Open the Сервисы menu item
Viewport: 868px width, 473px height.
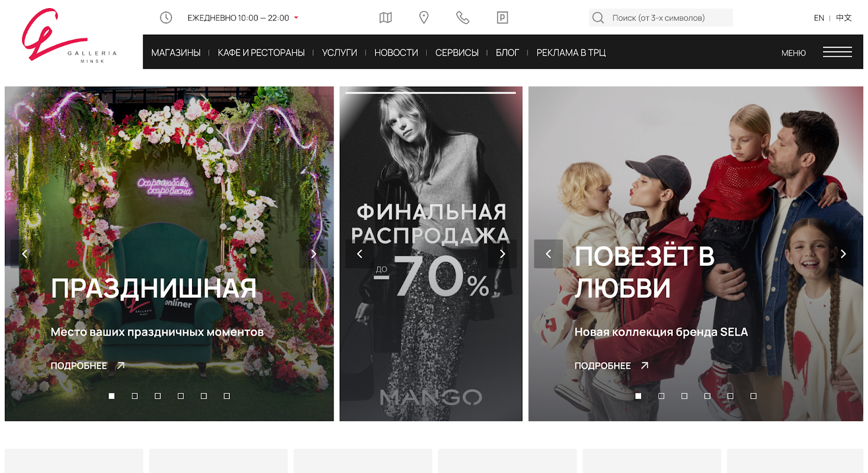(457, 53)
